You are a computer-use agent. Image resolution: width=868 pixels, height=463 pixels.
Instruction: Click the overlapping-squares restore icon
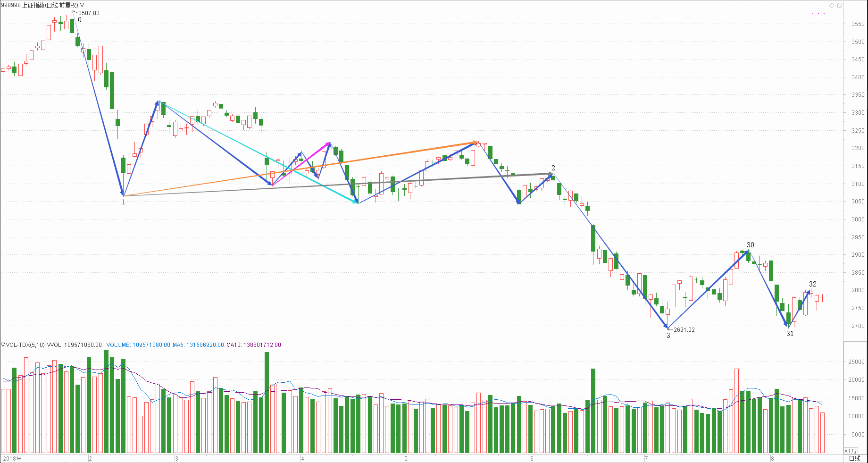(x=839, y=5)
